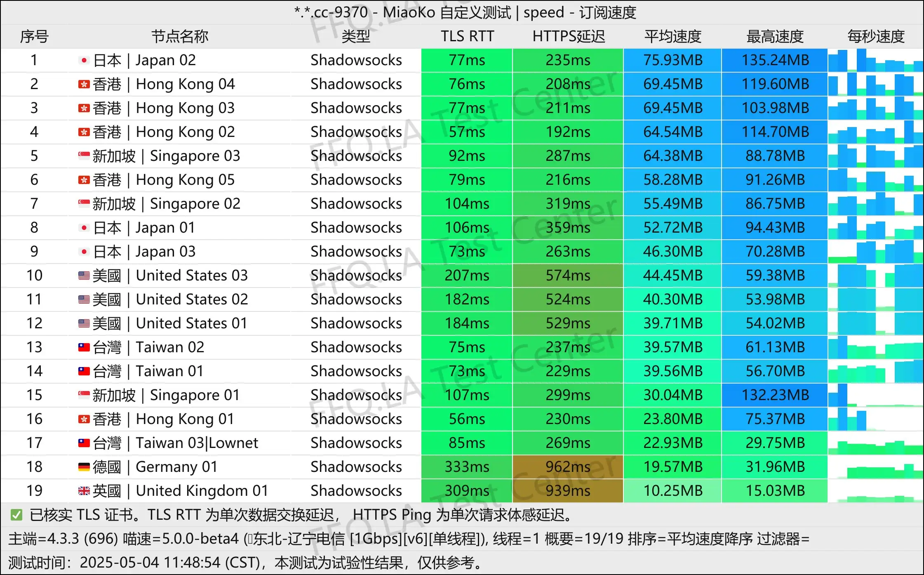924x575 pixels.
Task: Click the 56ms TLS RTT cell
Action: (x=467, y=419)
